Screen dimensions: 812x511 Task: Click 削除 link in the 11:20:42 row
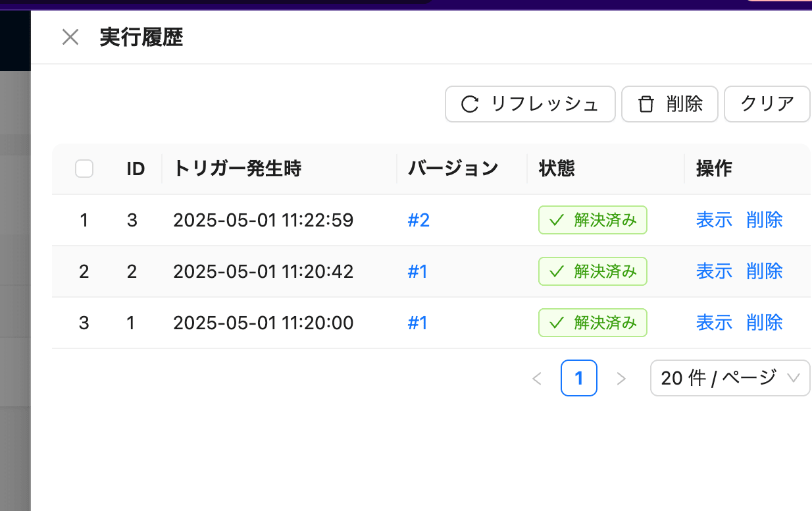(765, 271)
